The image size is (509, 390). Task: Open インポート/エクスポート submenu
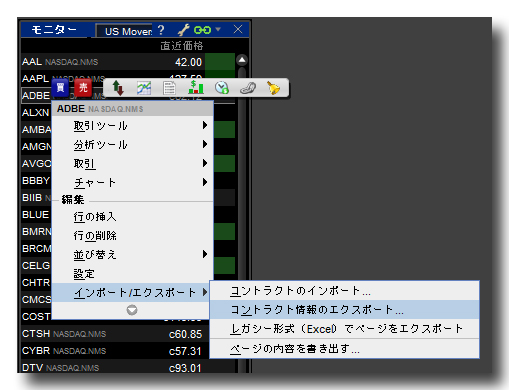(x=131, y=293)
